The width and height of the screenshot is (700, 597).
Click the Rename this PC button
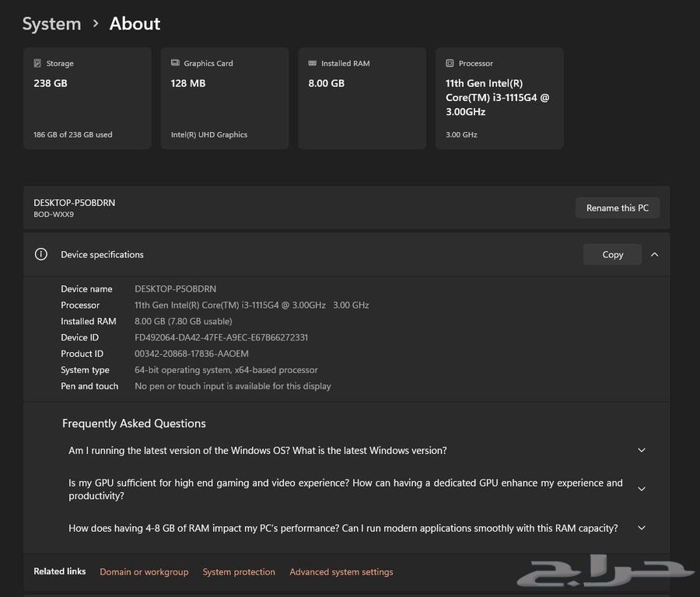[617, 208]
